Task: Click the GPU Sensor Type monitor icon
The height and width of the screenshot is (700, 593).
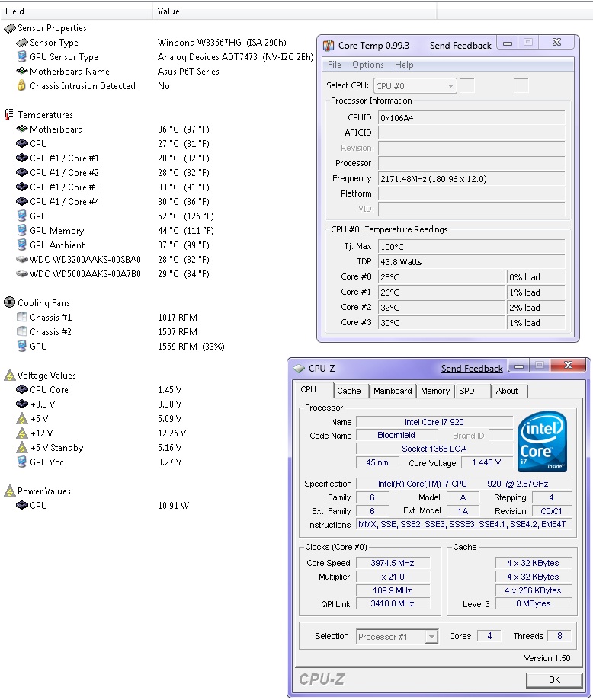Action: [21, 56]
